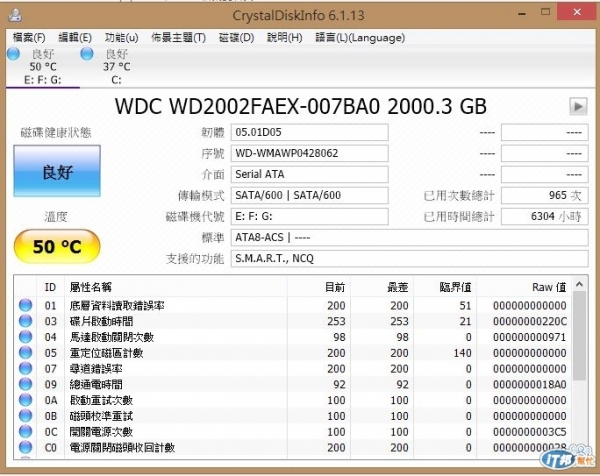Click the raw value 00000000971
Image resolution: width=600 pixels, height=476 pixels.
[x=530, y=337]
